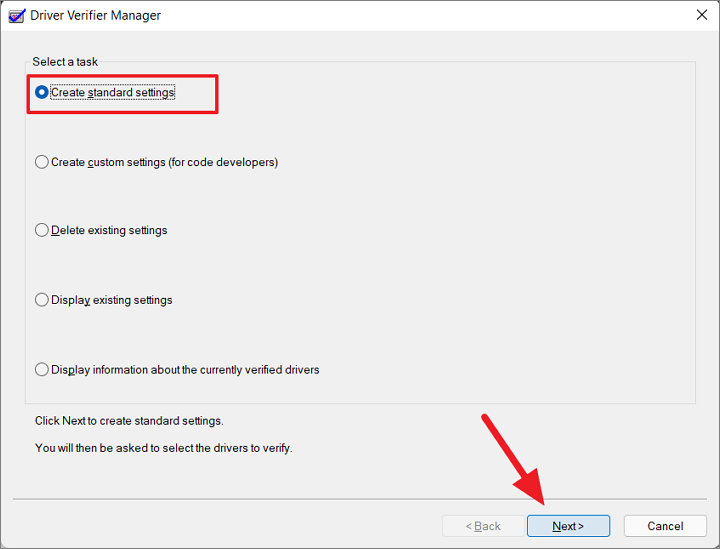Click the circle beside currently verified drivers option
Viewport: 720px width, 549px height.
pos(42,370)
